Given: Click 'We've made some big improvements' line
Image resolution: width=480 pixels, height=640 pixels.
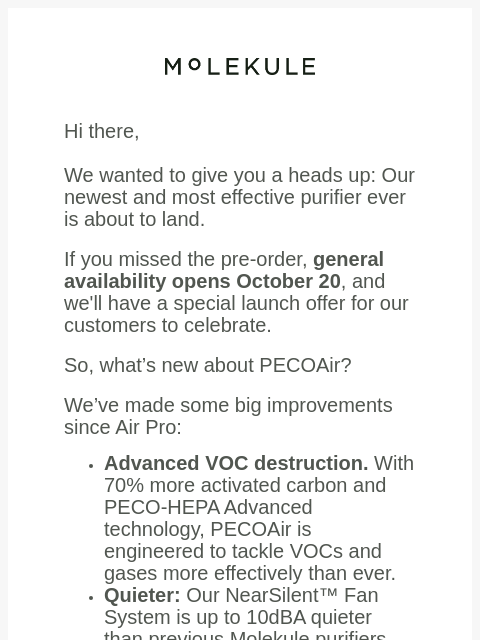Looking at the screenshot, I should (228, 406).
